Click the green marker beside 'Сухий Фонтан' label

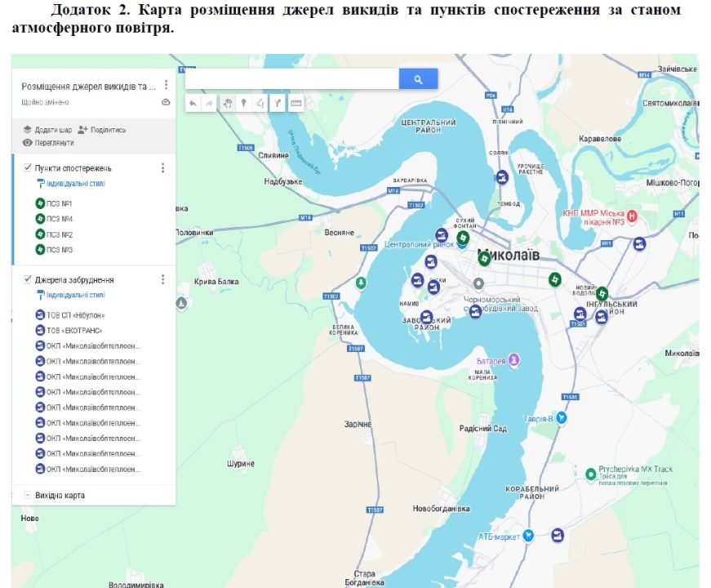click(x=463, y=238)
